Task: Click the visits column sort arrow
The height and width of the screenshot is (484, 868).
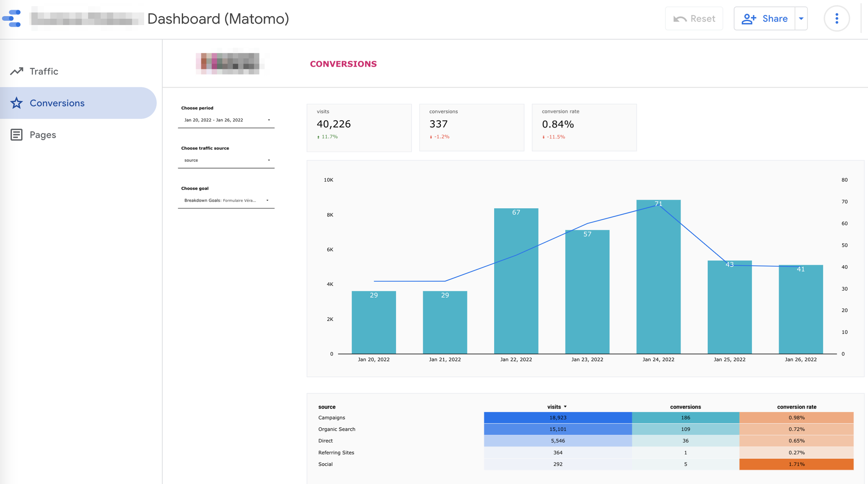Action: (565, 407)
